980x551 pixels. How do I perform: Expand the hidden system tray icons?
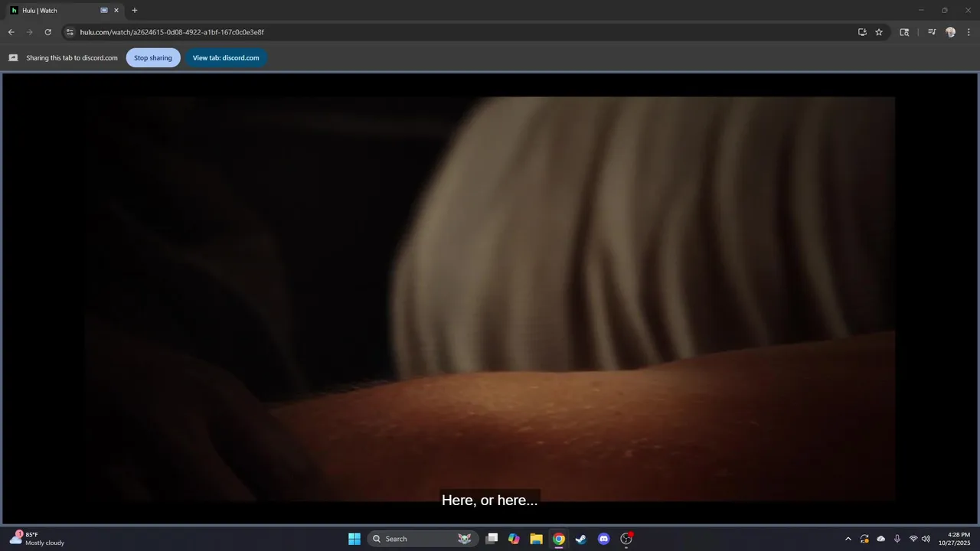tap(848, 539)
